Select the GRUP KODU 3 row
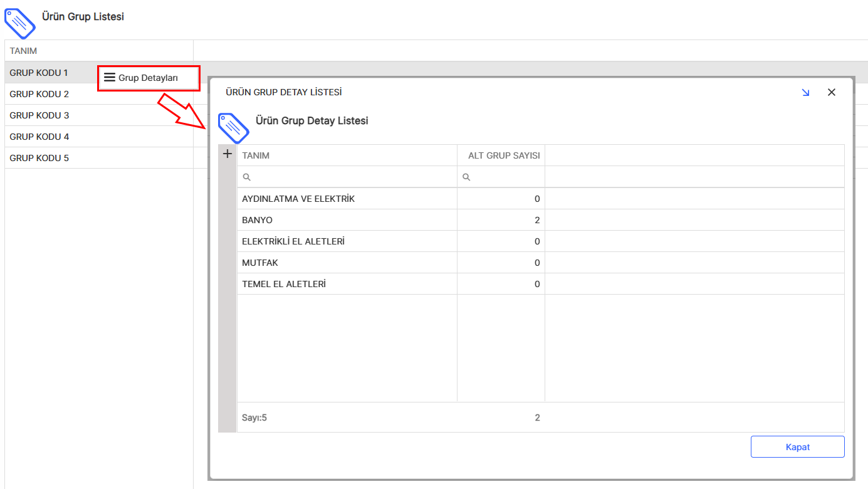The height and width of the screenshot is (489, 868). point(39,115)
